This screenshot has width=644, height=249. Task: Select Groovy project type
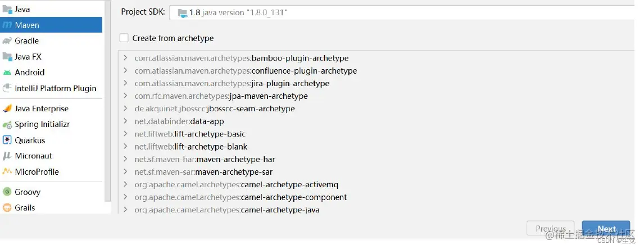(x=51, y=192)
